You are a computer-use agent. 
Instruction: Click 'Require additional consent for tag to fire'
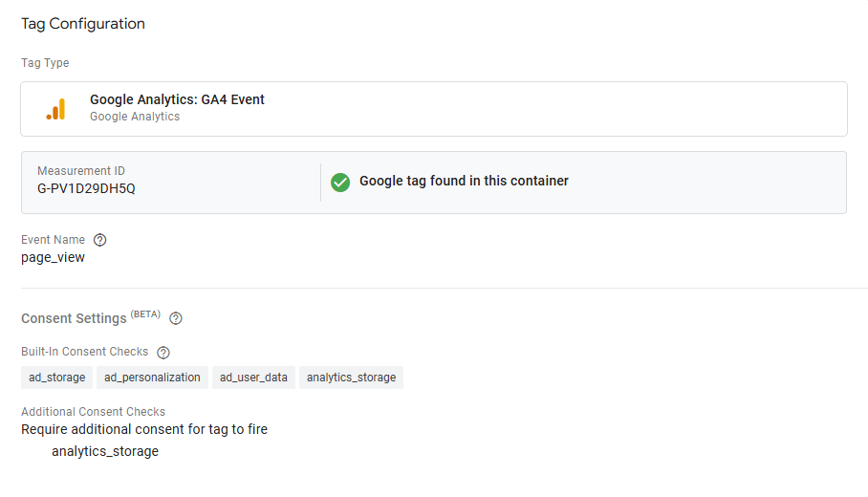tap(144, 429)
